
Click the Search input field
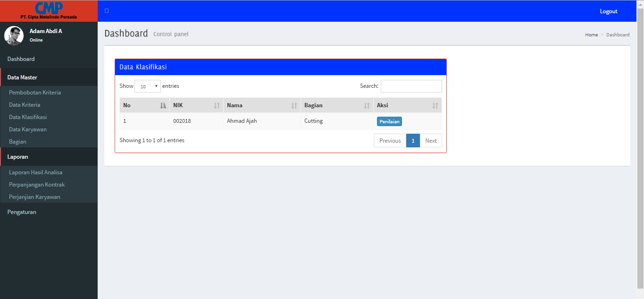tap(411, 86)
